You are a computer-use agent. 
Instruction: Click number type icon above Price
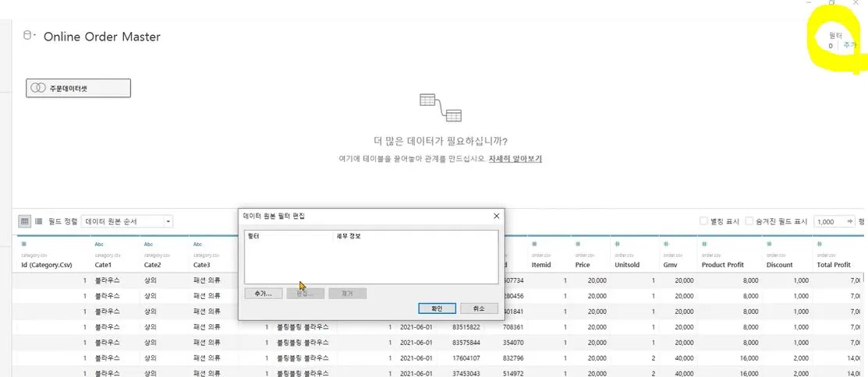click(x=579, y=244)
